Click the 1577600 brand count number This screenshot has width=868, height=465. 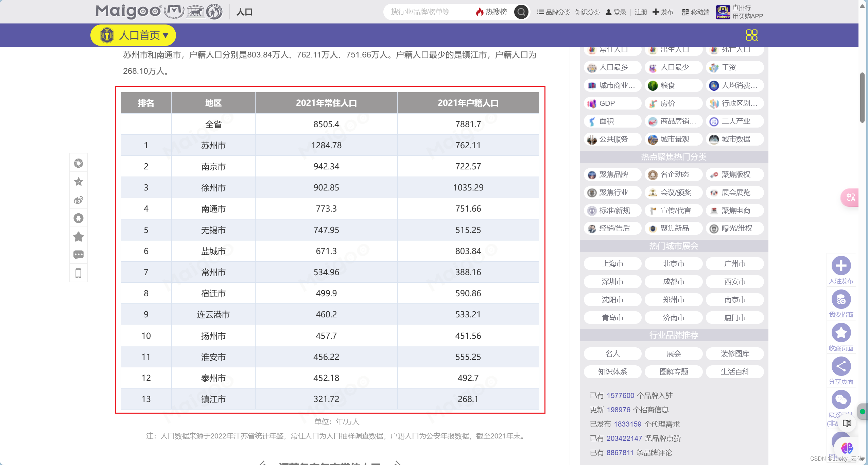620,396
